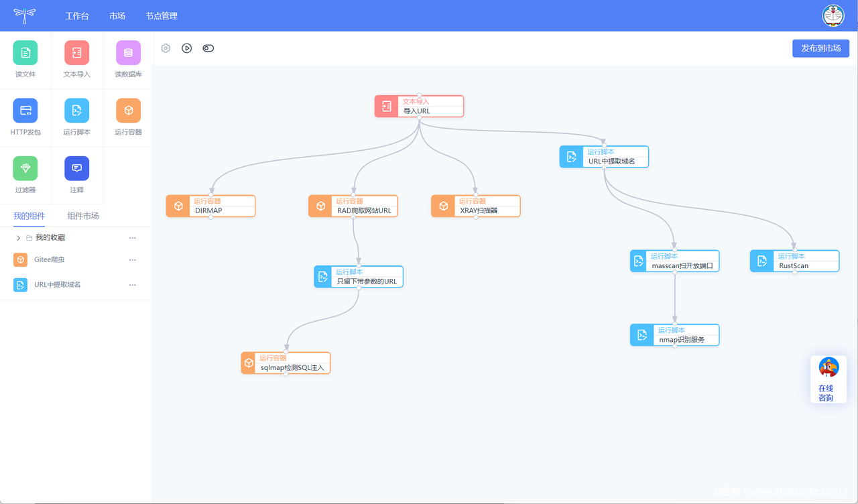Run the workflow with play button

[x=187, y=48]
